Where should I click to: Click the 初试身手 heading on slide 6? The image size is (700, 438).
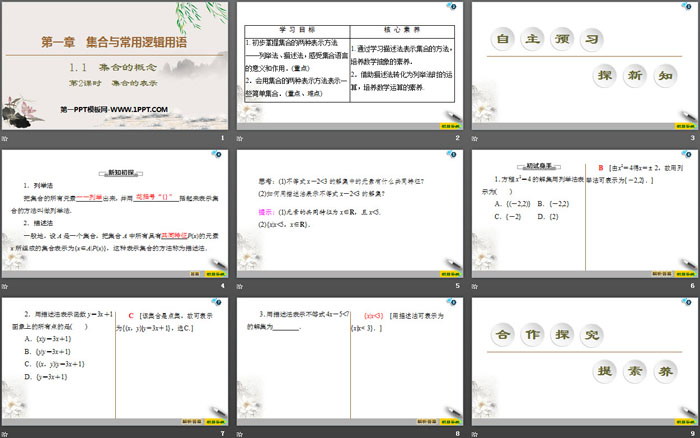519,166
